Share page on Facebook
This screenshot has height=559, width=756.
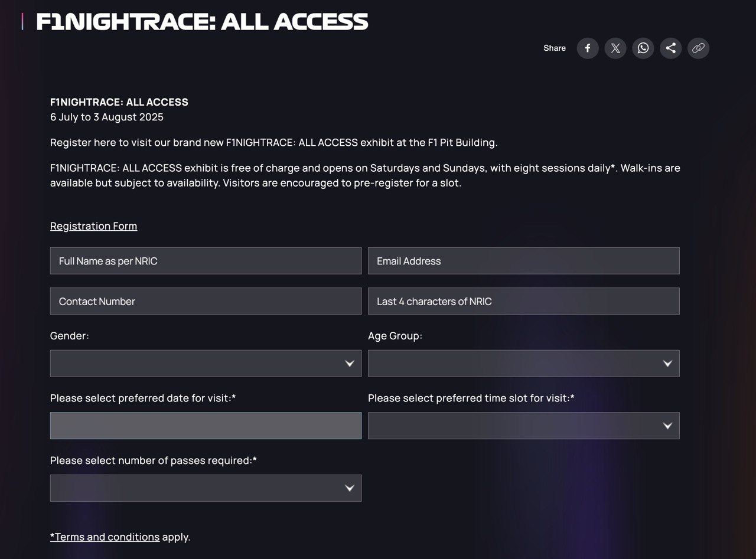(x=588, y=48)
